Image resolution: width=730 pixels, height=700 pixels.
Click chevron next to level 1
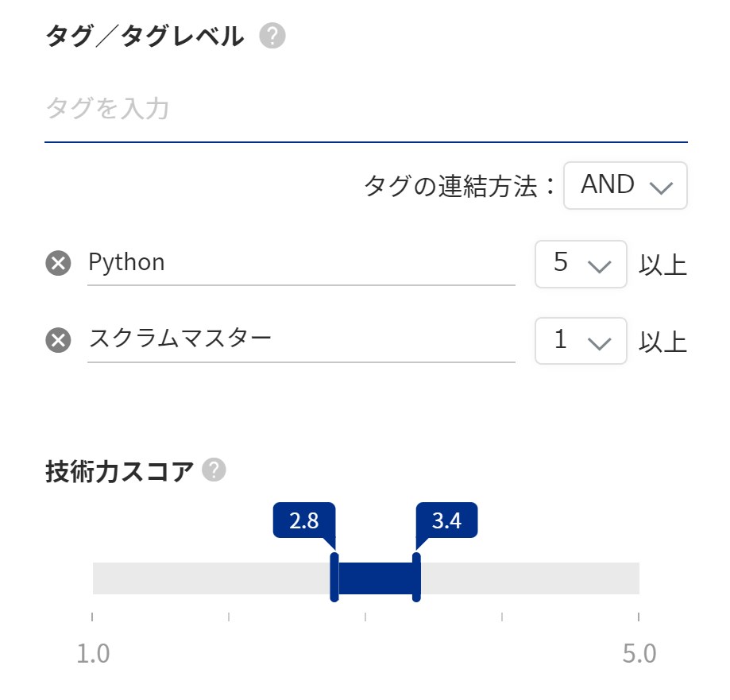[x=600, y=343]
